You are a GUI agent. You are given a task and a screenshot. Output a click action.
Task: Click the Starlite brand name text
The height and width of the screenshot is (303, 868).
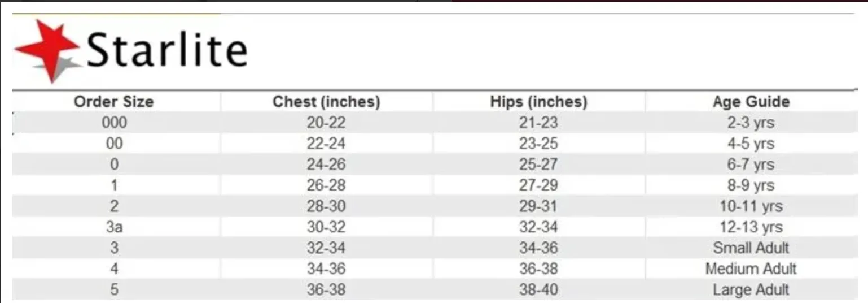click(168, 50)
